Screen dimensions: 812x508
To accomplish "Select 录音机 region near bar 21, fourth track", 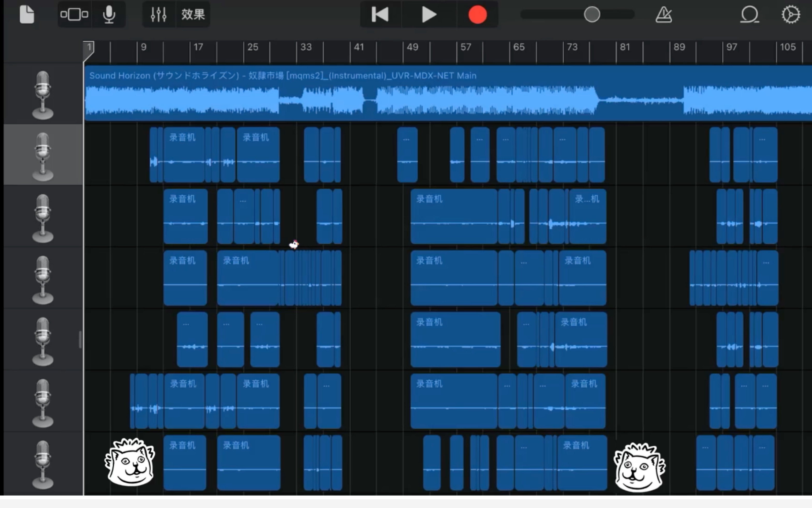I will point(248,278).
